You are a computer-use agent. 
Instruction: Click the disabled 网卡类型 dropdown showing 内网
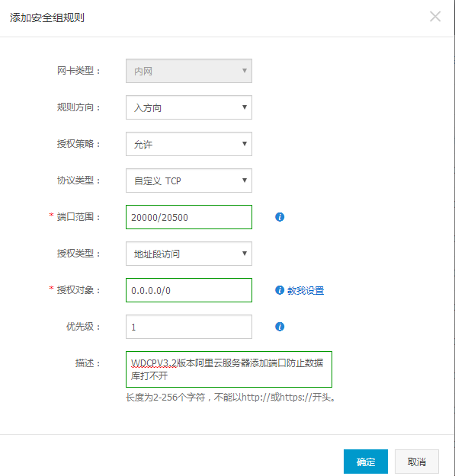click(189, 71)
